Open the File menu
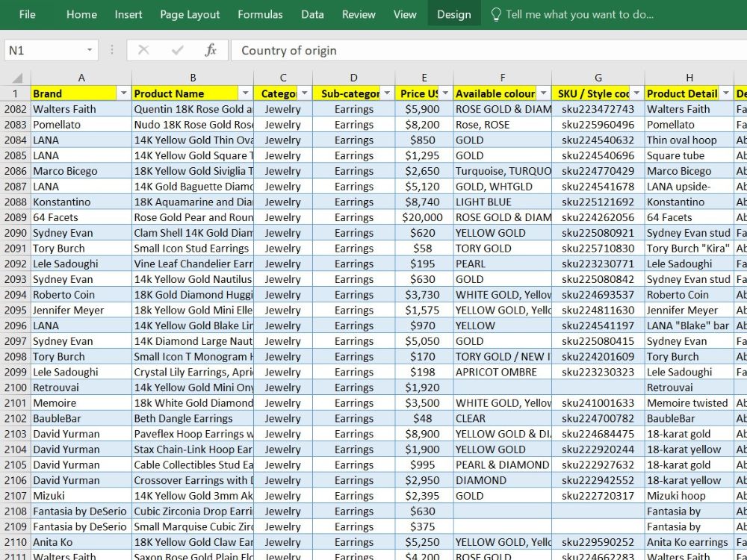The width and height of the screenshot is (747, 560). coord(27,14)
